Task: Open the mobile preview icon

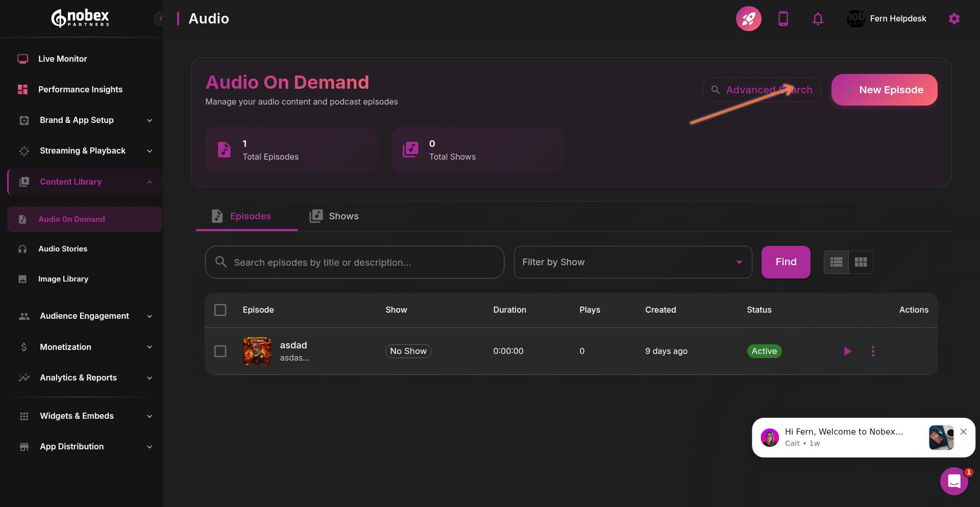Action: point(783,18)
